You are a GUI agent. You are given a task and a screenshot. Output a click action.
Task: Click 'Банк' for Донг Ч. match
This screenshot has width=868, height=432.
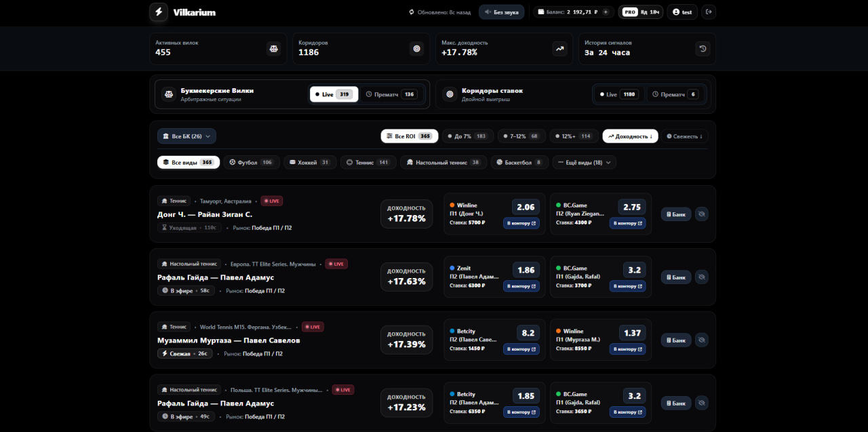[x=676, y=214]
